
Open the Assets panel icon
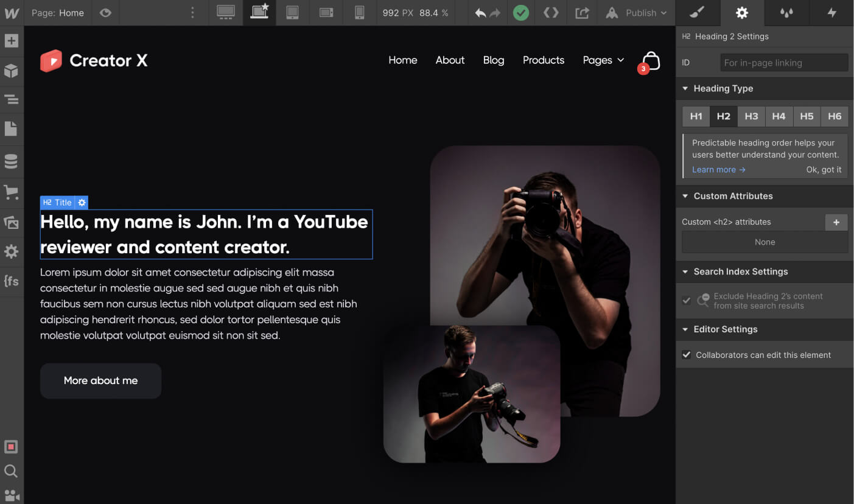12,223
